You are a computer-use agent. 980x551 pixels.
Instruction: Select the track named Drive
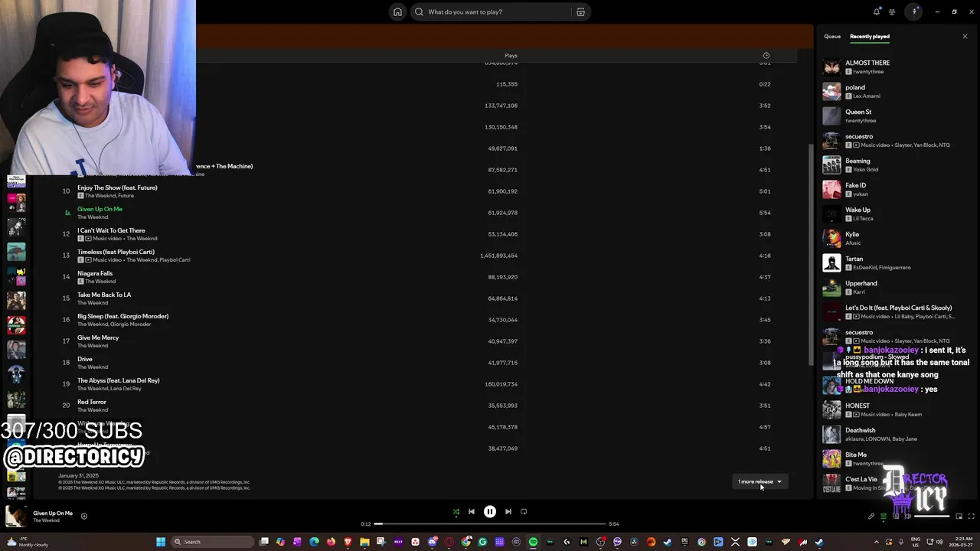point(84,359)
